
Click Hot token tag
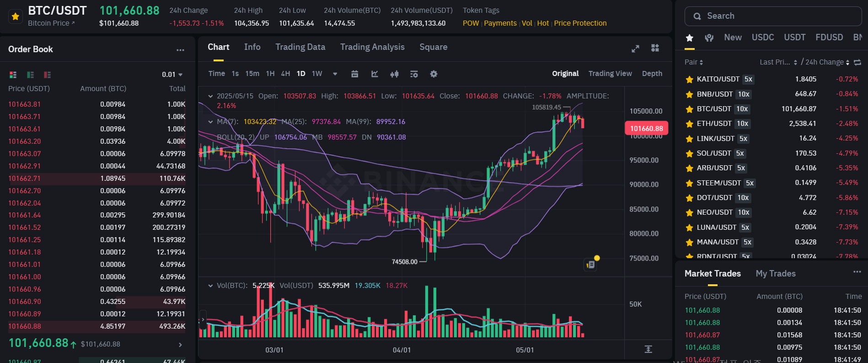(x=543, y=23)
